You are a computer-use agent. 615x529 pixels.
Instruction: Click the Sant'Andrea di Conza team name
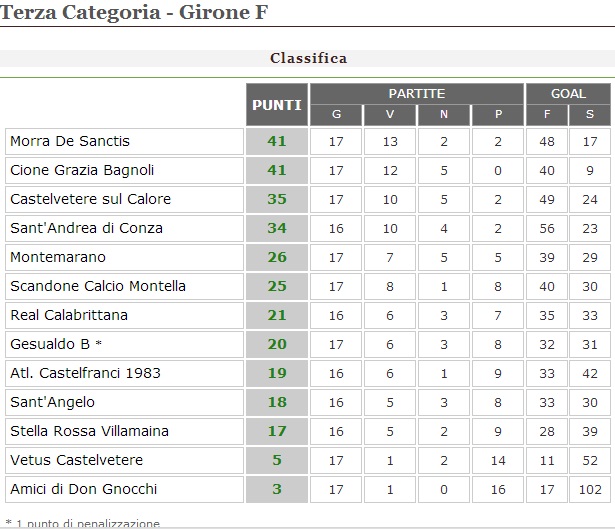86,228
